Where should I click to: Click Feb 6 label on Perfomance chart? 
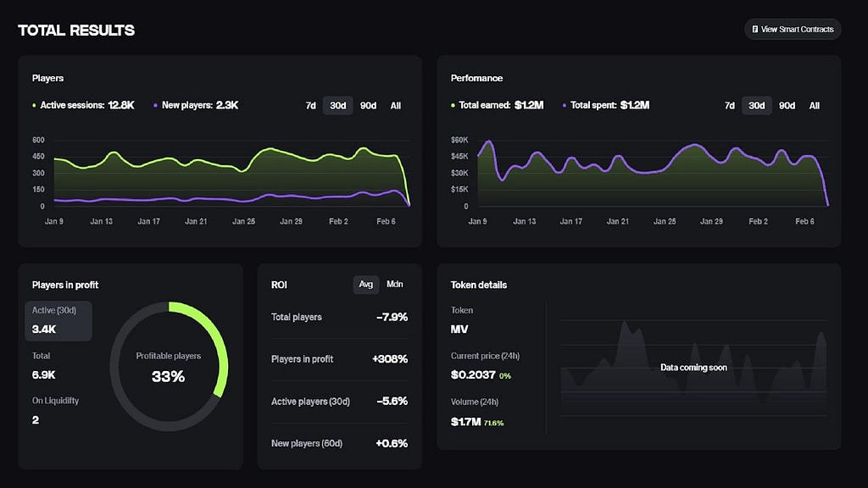point(805,221)
